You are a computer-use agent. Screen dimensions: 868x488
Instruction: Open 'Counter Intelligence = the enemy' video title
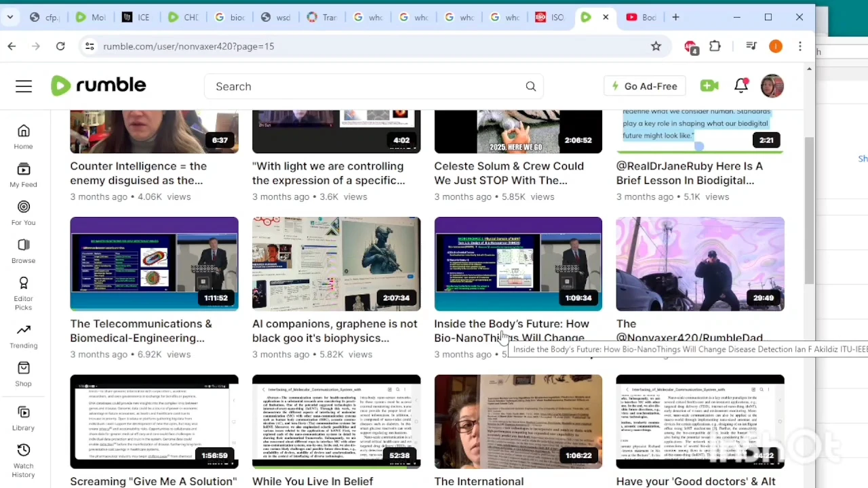(x=138, y=173)
